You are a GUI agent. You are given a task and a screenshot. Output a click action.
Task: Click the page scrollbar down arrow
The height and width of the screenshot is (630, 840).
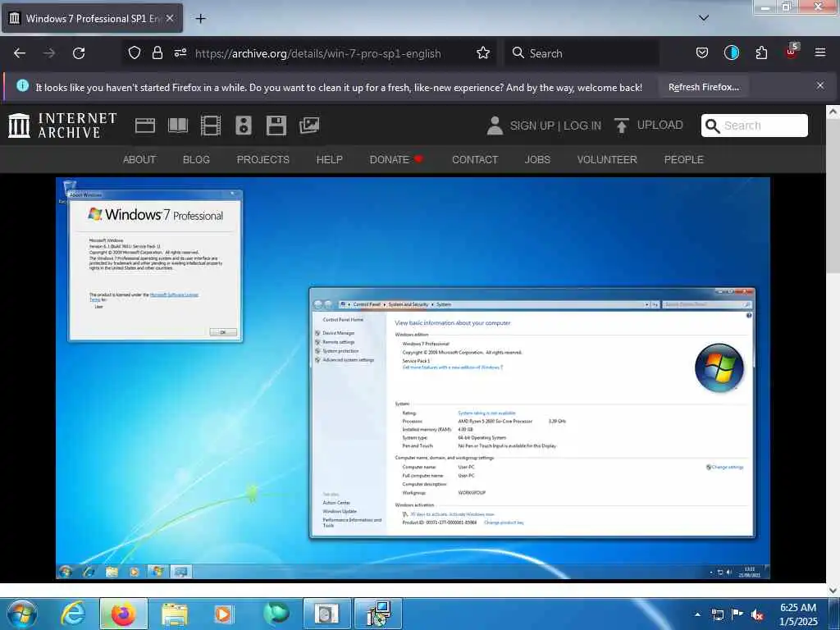833,590
